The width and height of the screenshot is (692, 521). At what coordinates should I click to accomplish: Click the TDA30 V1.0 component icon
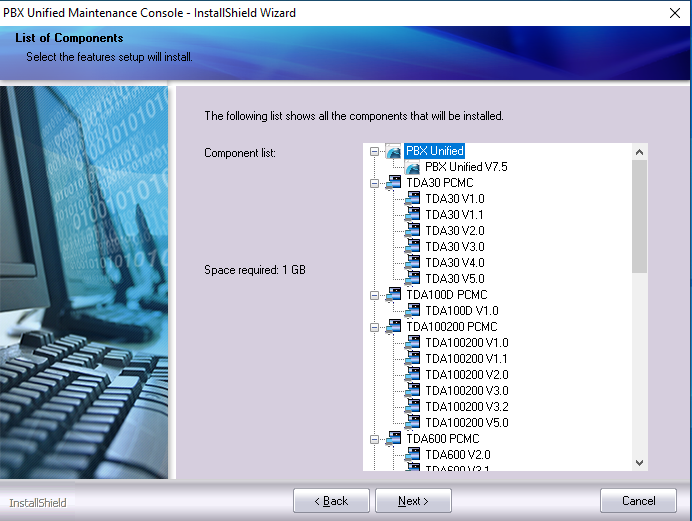(412, 199)
